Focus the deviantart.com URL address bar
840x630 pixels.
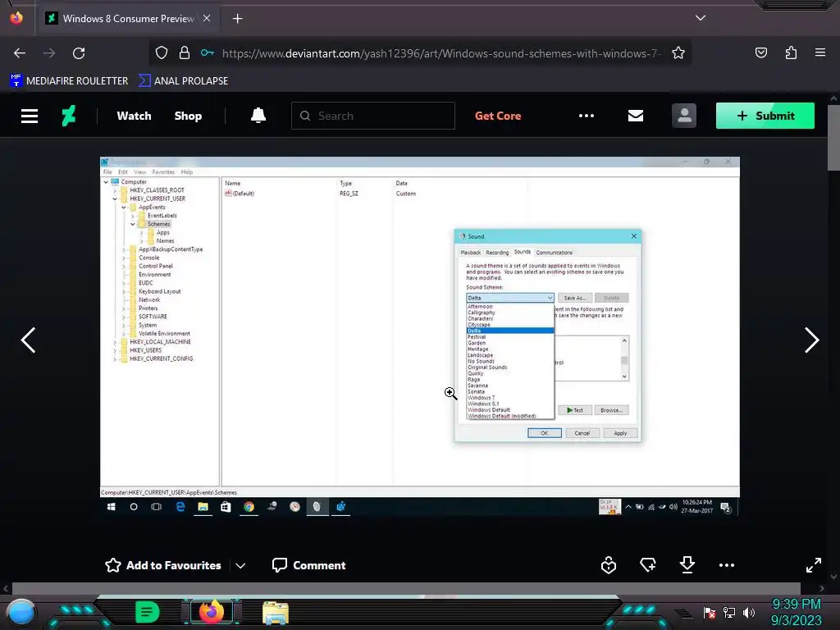tap(442, 53)
